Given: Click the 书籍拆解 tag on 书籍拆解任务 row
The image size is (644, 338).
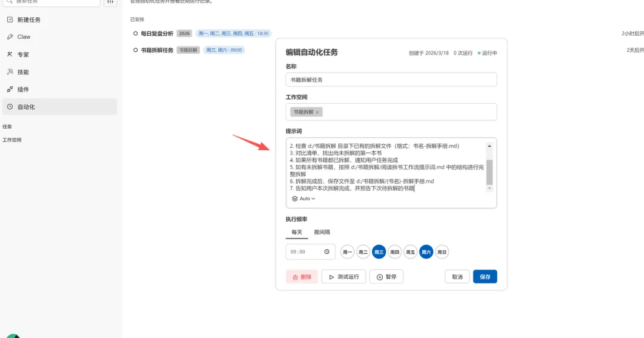Looking at the screenshot, I should pos(188,50).
